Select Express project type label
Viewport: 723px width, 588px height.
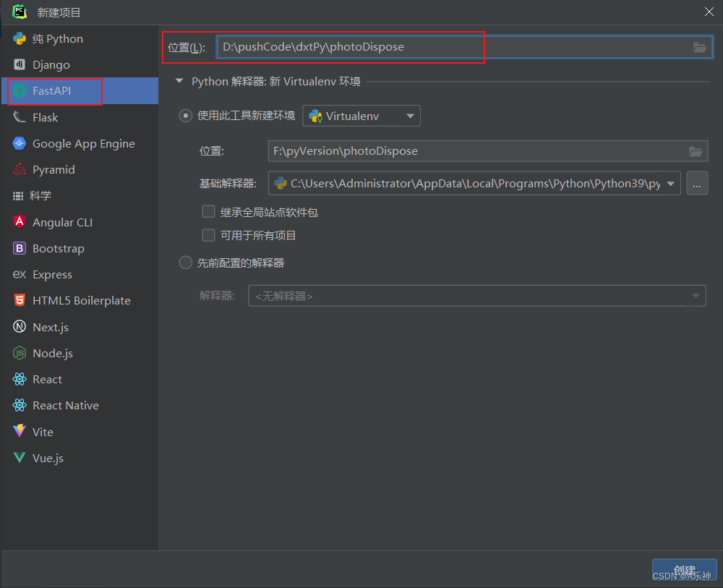pos(52,275)
